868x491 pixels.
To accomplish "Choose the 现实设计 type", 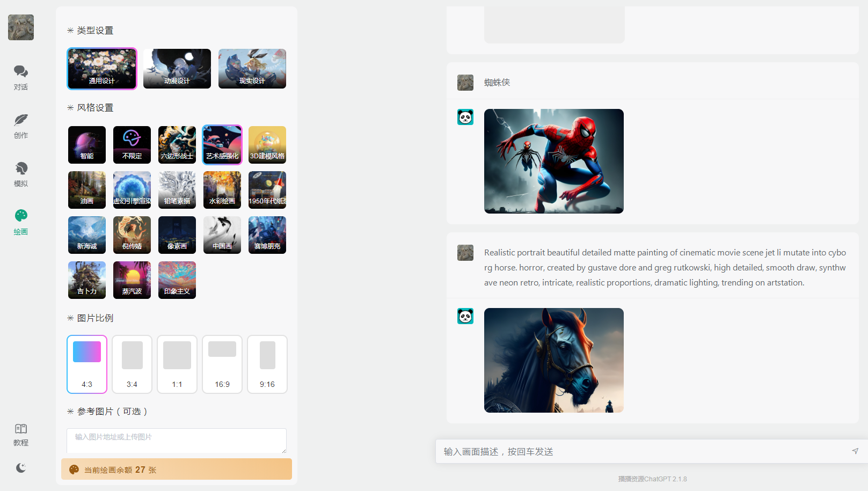I will coord(252,69).
